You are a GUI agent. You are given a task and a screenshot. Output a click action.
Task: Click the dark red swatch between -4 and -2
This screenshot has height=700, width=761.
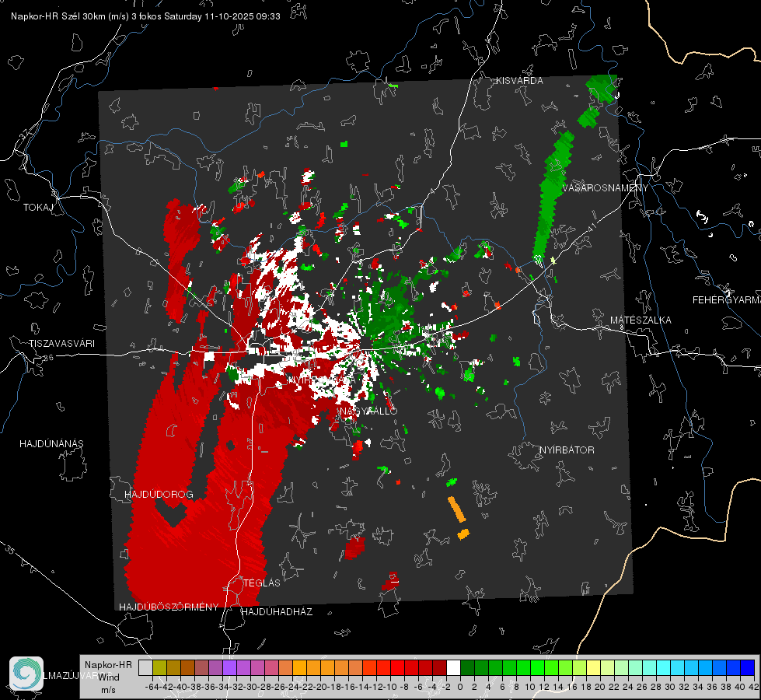point(439,667)
